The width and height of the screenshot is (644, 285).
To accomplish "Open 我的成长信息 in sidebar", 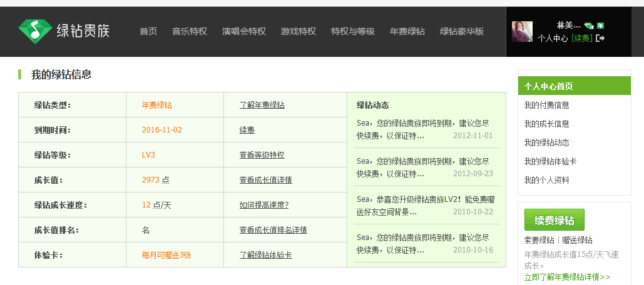I will pyautogui.click(x=546, y=124).
